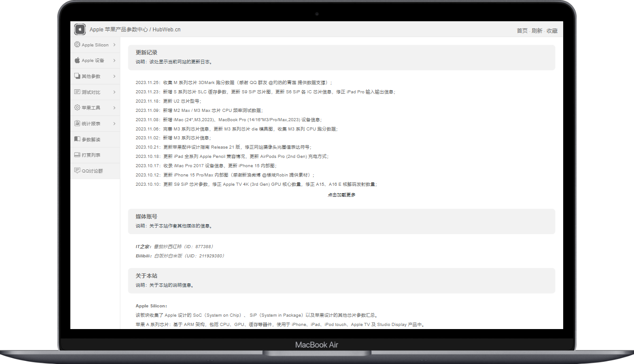Click the 收藏 link in the header
634x364 pixels.
(552, 31)
